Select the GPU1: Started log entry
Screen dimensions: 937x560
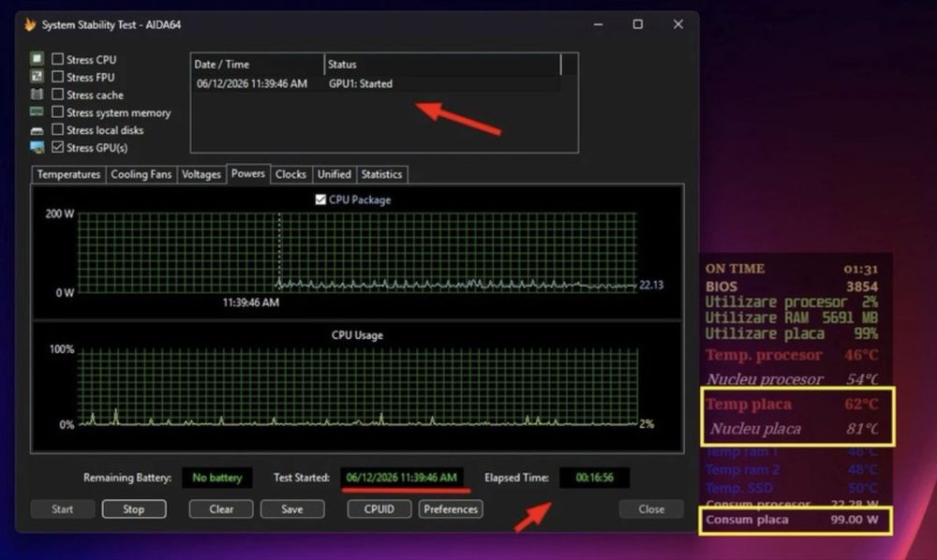pos(361,84)
